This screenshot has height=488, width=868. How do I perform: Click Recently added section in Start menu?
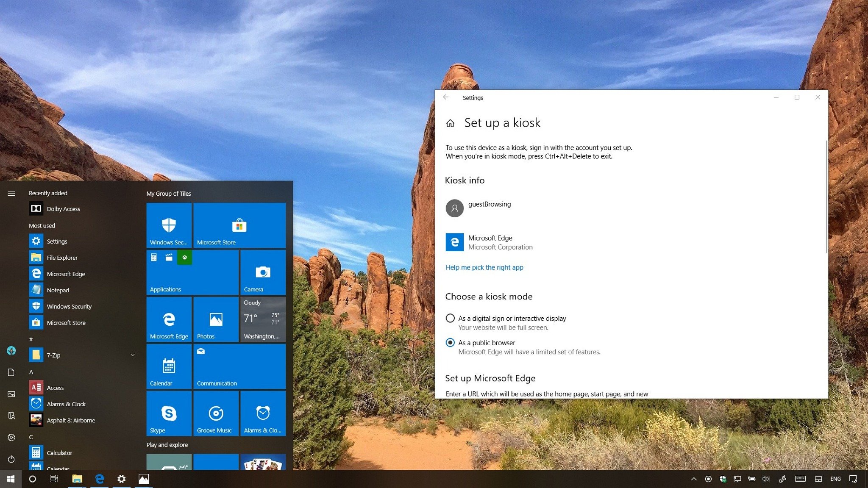click(x=47, y=192)
